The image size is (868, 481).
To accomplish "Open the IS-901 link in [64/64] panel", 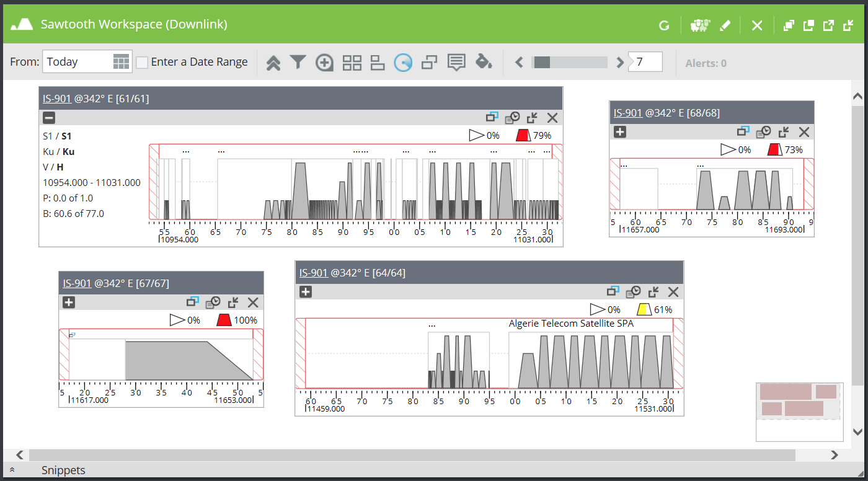I will click(x=313, y=273).
